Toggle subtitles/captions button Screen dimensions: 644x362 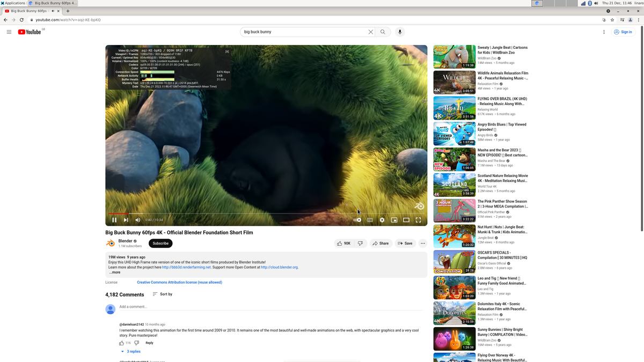tap(370, 220)
